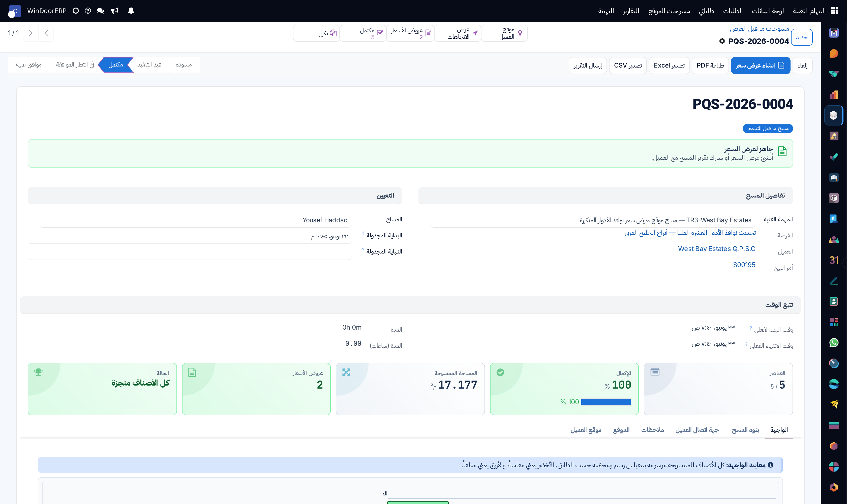Open the Calendar 31 app
Image resolution: width=847 pixels, height=504 pixels.
coord(833,260)
